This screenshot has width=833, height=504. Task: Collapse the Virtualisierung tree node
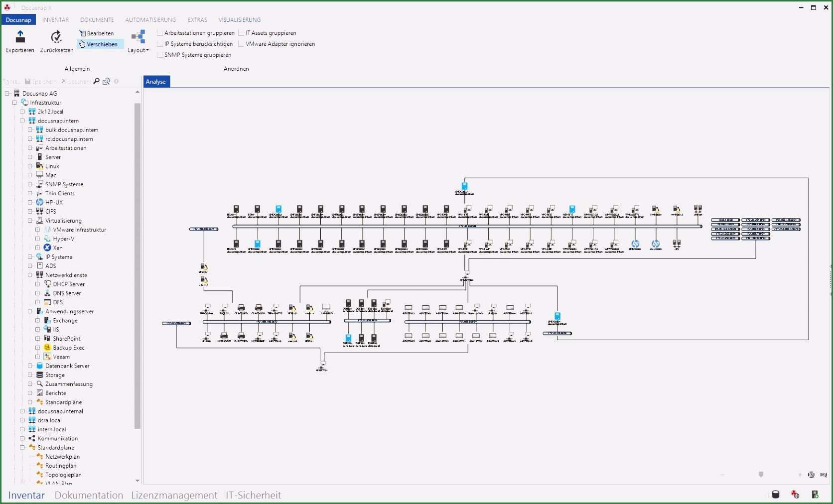tap(30, 221)
